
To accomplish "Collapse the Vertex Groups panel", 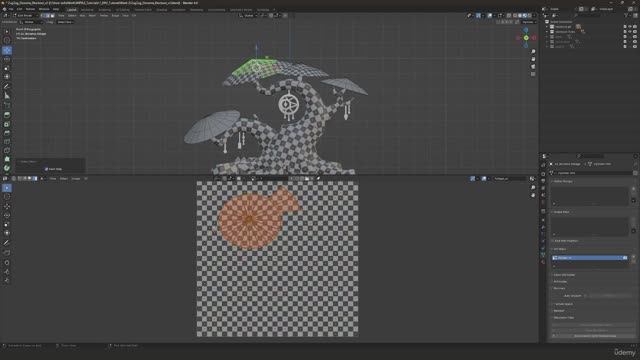I will click(563, 181).
